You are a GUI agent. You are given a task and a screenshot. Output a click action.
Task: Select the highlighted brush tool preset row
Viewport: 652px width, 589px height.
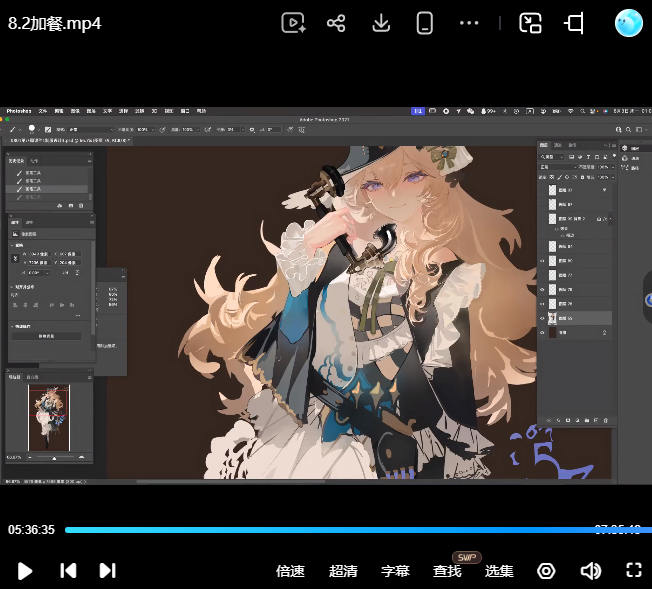[x=47, y=189]
